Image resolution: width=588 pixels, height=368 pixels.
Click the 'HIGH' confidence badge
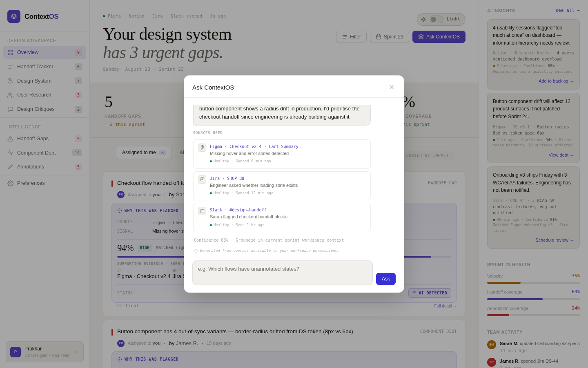click(x=145, y=248)
